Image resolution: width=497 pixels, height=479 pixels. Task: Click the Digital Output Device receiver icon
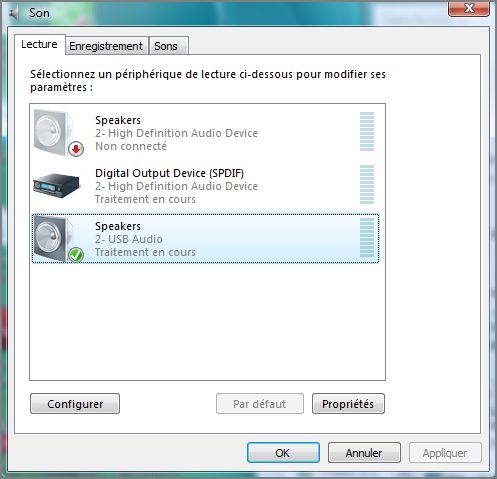click(56, 186)
